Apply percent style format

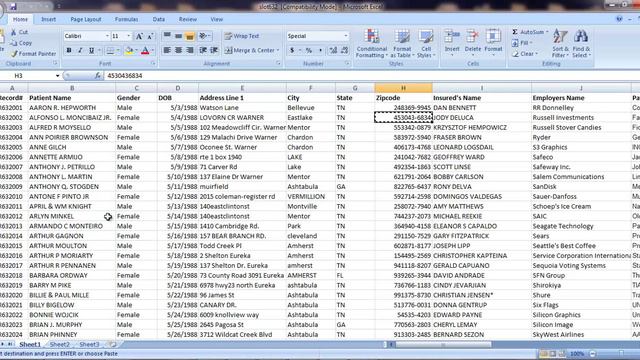(x=309, y=50)
